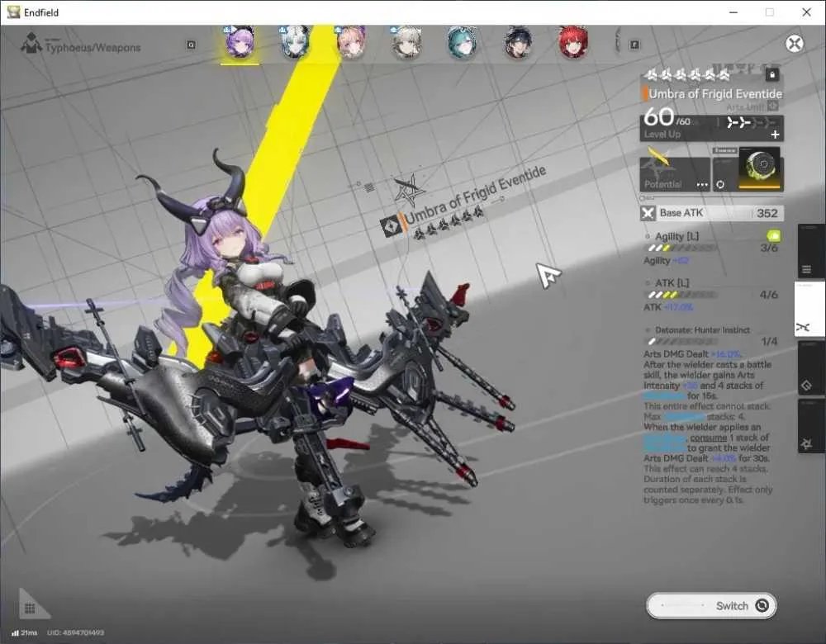Click the green Agility [L] badge icon
Screen dimensions: 826x644
tap(773, 235)
